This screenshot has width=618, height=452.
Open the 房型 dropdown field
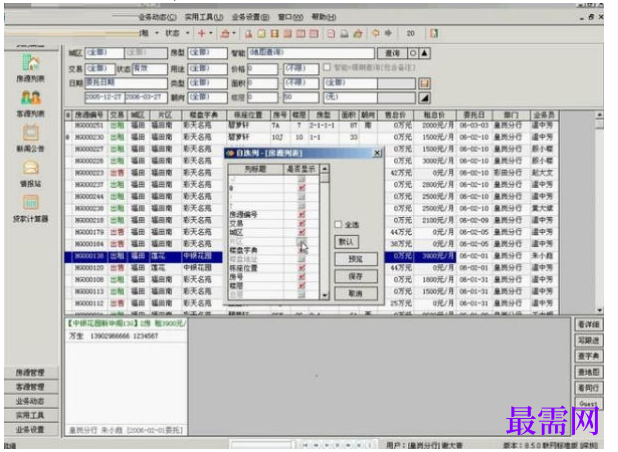[x=207, y=53]
